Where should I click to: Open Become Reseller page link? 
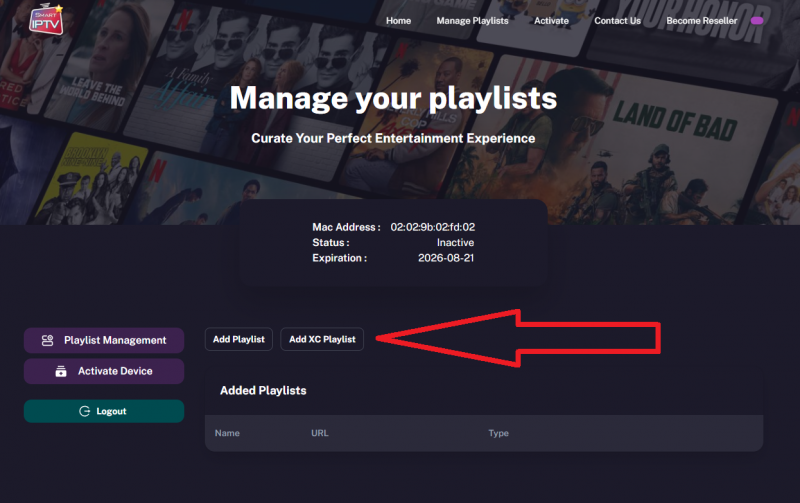(702, 21)
